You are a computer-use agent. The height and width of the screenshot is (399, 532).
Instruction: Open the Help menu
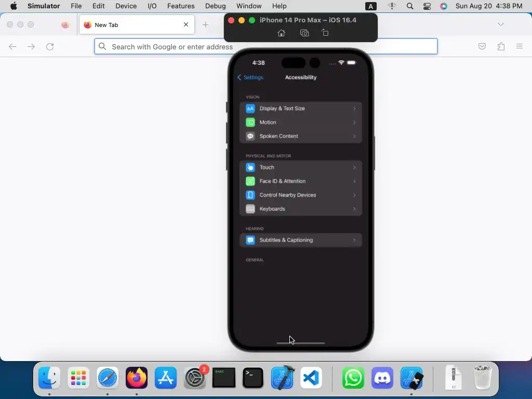tap(279, 6)
